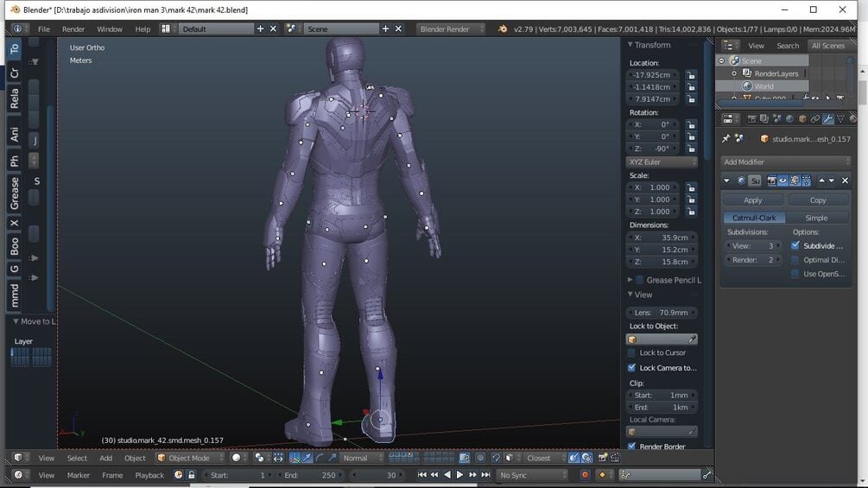Click the pin icon in properties header

pyautogui.click(x=726, y=139)
